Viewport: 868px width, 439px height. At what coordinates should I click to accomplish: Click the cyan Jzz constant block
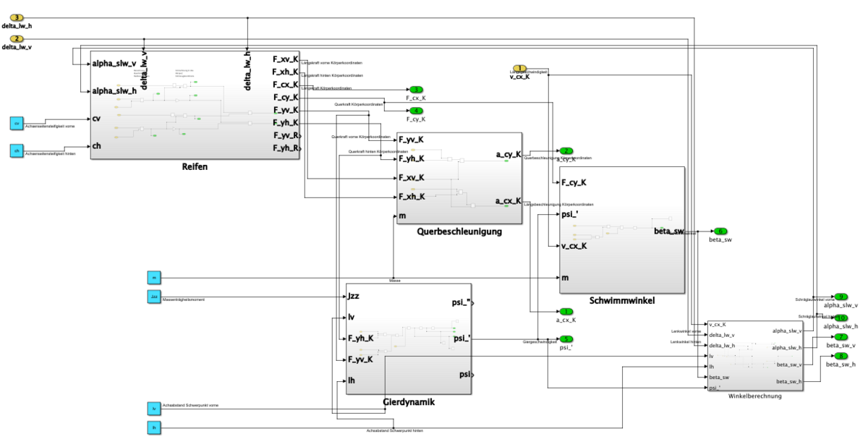153,297
